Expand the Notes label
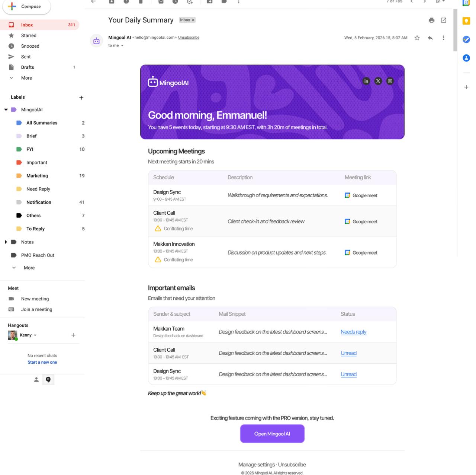Screen dimensions: 476x475 [x=6, y=242]
